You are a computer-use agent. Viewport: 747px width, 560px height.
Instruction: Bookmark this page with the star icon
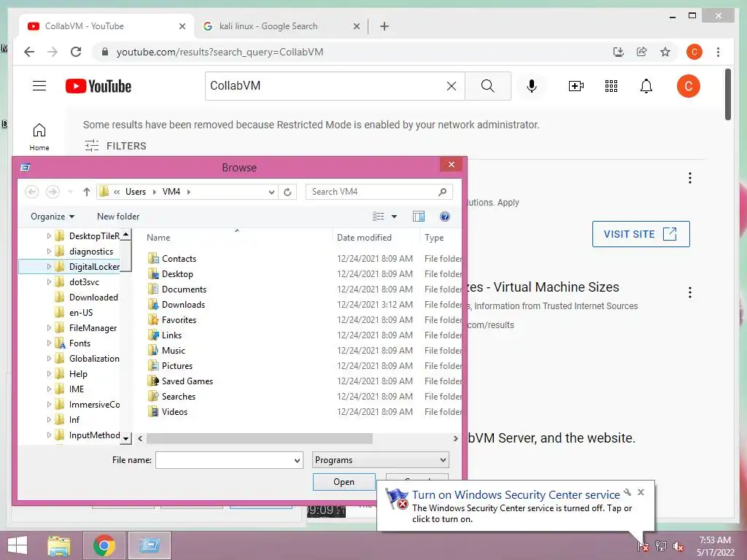(x=665, y=52)
